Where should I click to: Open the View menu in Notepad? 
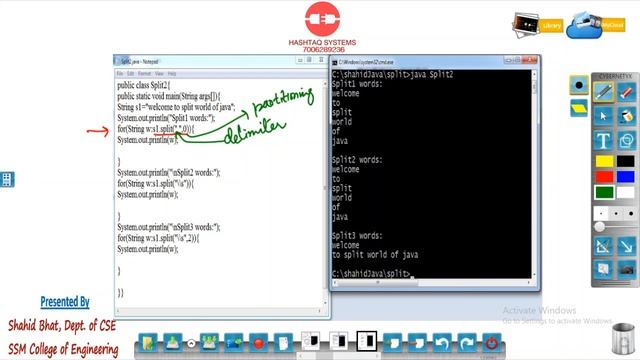159,73
